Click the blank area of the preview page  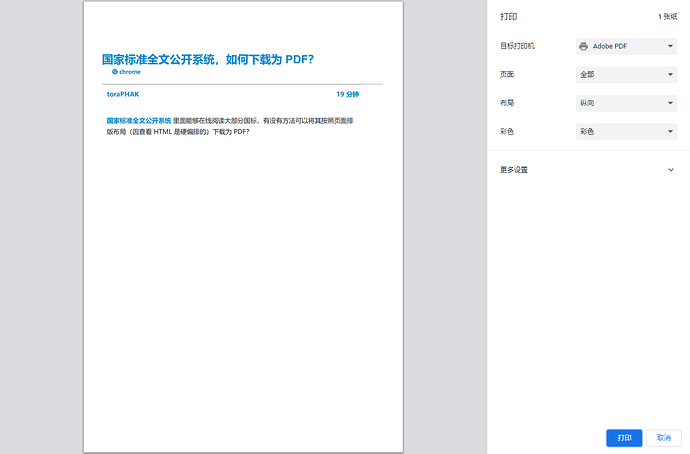[x=243, y=300]
